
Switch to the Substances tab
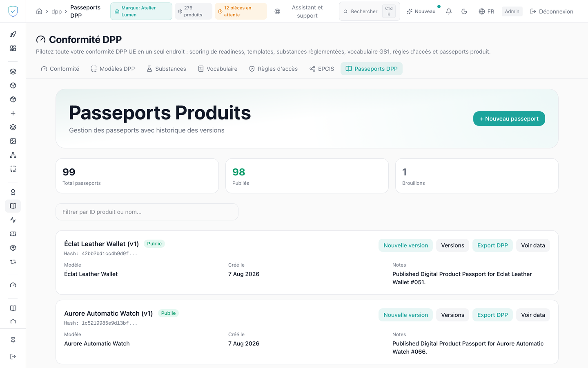[166, 69]
